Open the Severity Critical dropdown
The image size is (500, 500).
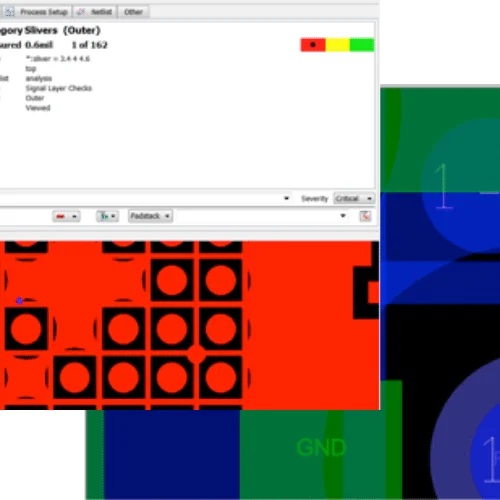pos(354,199)
